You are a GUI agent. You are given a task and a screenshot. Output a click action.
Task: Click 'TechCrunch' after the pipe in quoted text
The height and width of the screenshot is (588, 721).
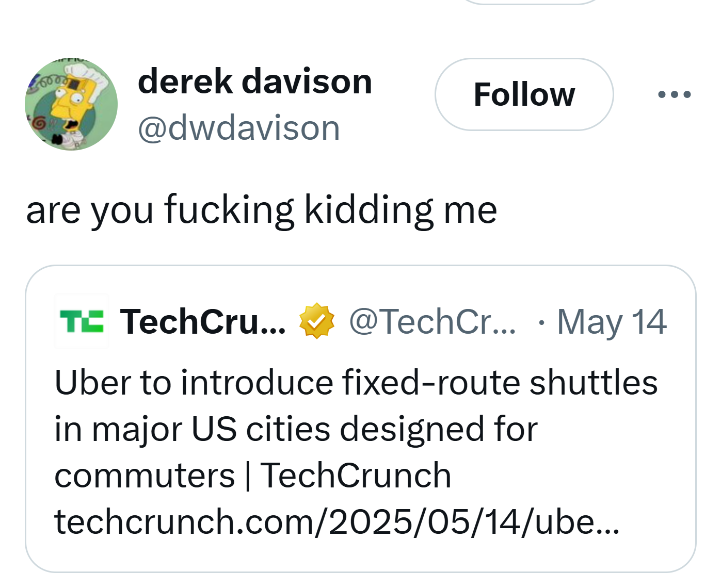tap(356, 476)
